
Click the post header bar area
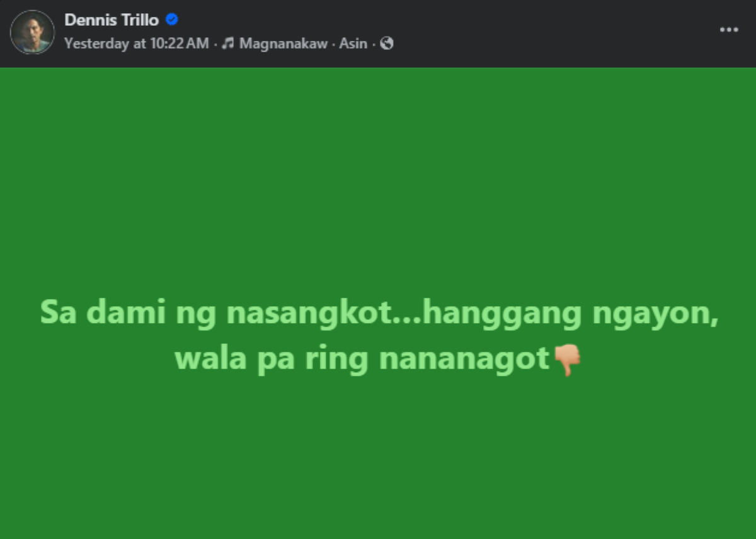click(378, 33)
